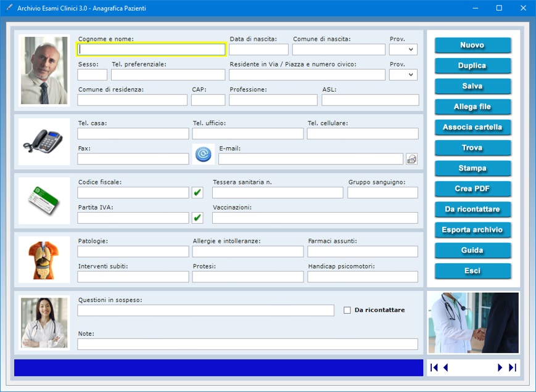The image size is (536, 392).
Task: Click the app pencil icon in title bar
Action: point(9,8)
